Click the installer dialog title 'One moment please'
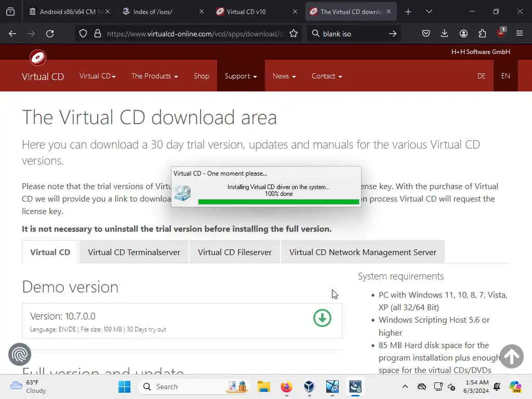The image size is (532, 399). pyautogui.click(x=220, y=174)
